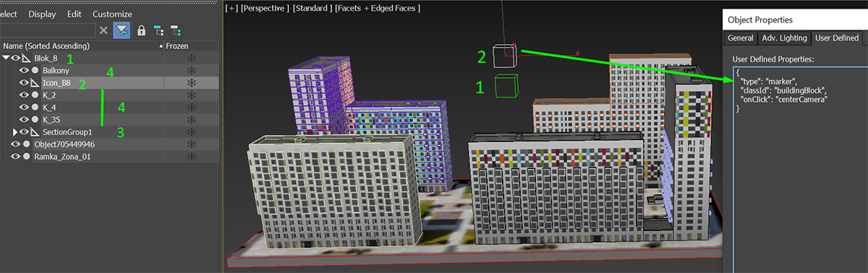Viewport: 868px width, 273px height.
Task: Click the helper type icon of SectionGroup1
Action: pos(35,132)
